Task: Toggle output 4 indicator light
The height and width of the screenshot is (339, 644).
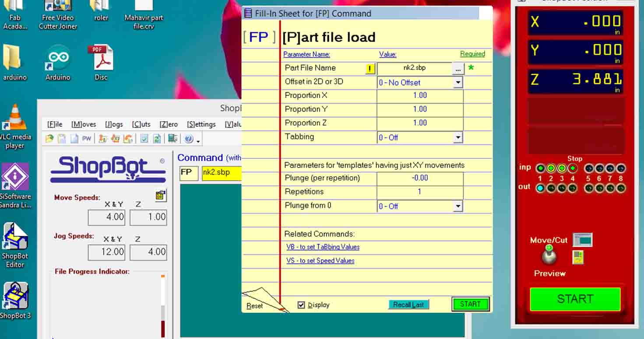Action: (x=573, y=188)
